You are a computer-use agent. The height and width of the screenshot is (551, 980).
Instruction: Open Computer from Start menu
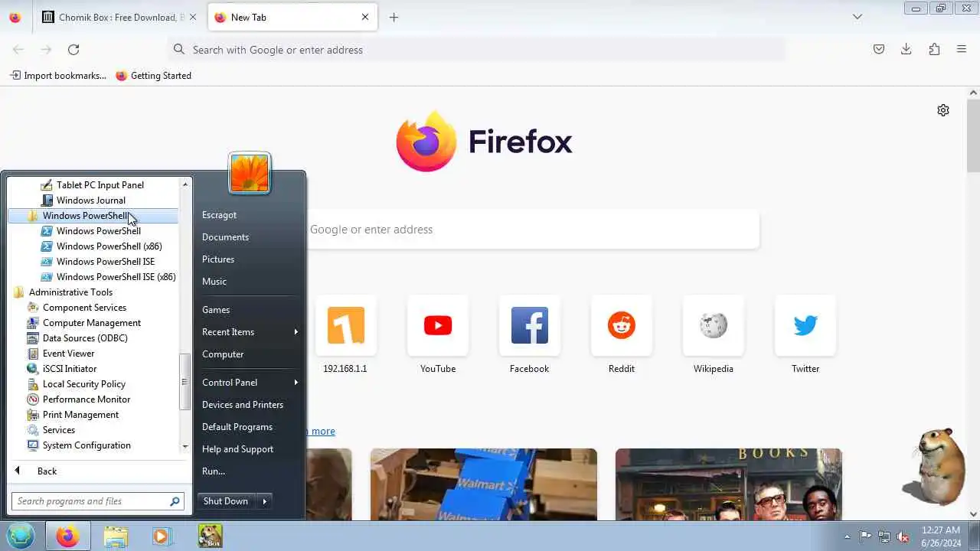[x=223, y=354]
